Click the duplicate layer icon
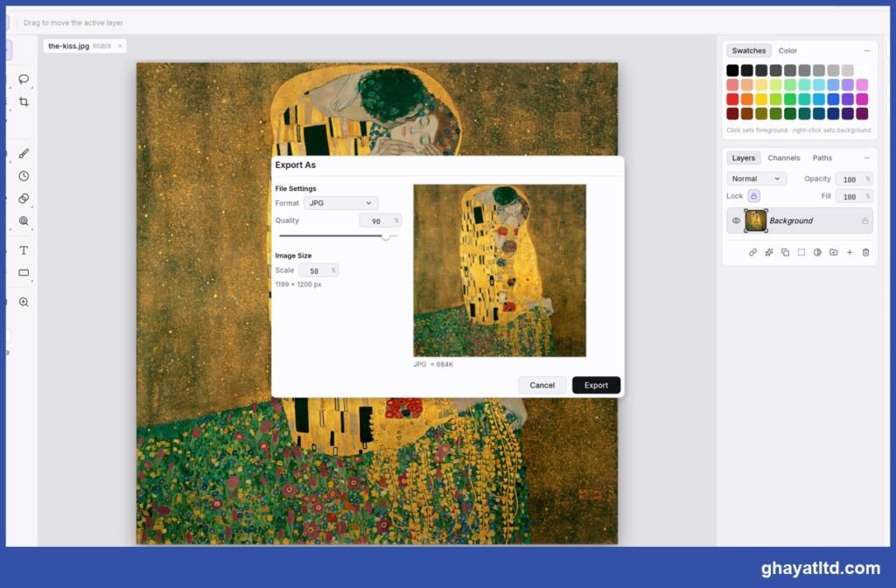Screen dimensions: 896x588 (x=785, y=252)
